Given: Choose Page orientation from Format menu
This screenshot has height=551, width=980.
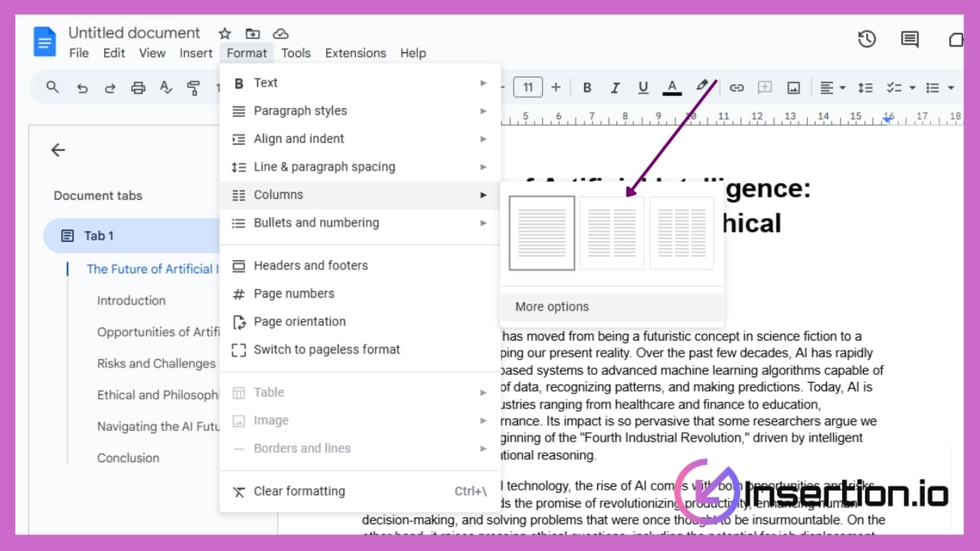Looking at the screenshot, I should (x=299, y=321).
